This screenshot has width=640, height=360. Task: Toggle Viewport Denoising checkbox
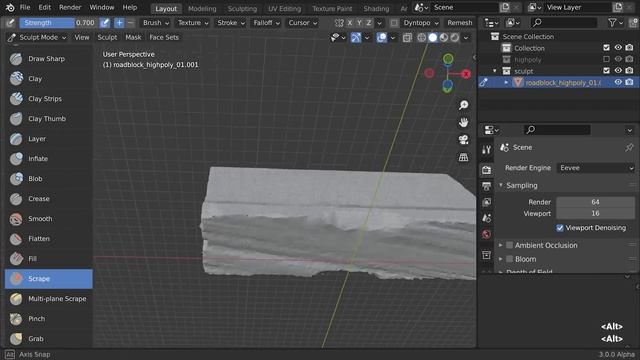[560, 228]
